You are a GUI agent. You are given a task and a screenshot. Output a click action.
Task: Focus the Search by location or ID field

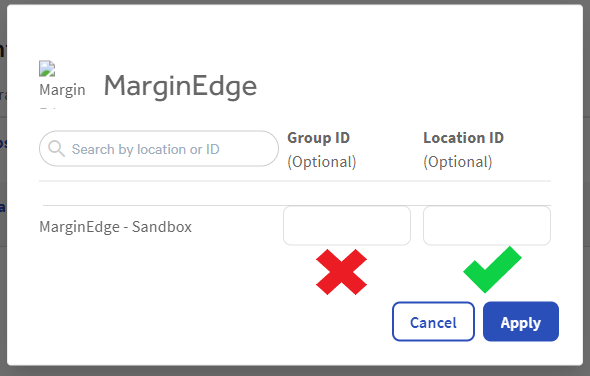coord(159,149)
